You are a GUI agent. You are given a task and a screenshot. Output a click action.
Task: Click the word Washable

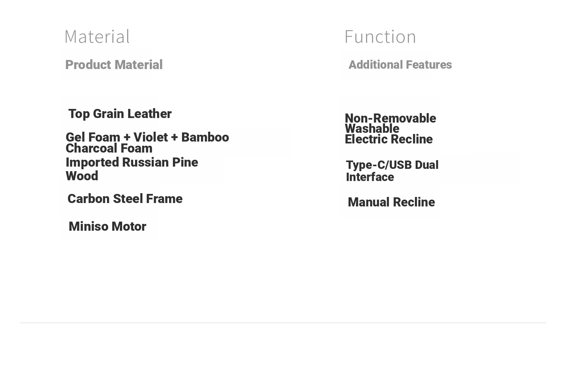pos(372,129)
